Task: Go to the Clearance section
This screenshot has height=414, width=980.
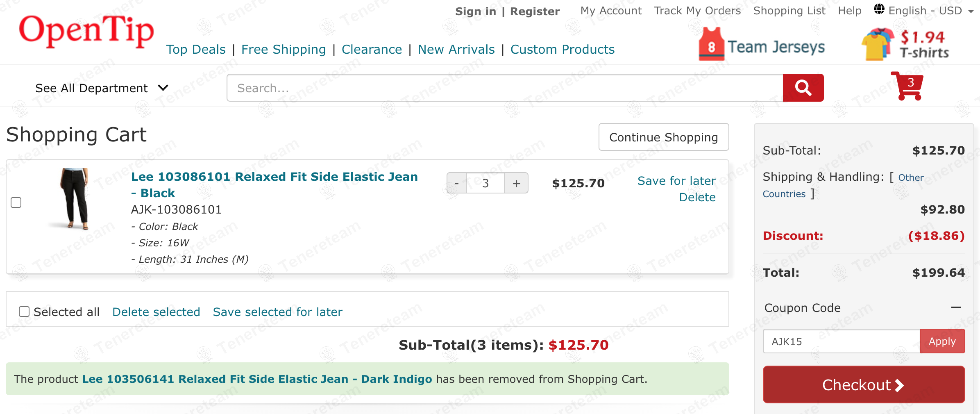Action: (x=372, y=50)
